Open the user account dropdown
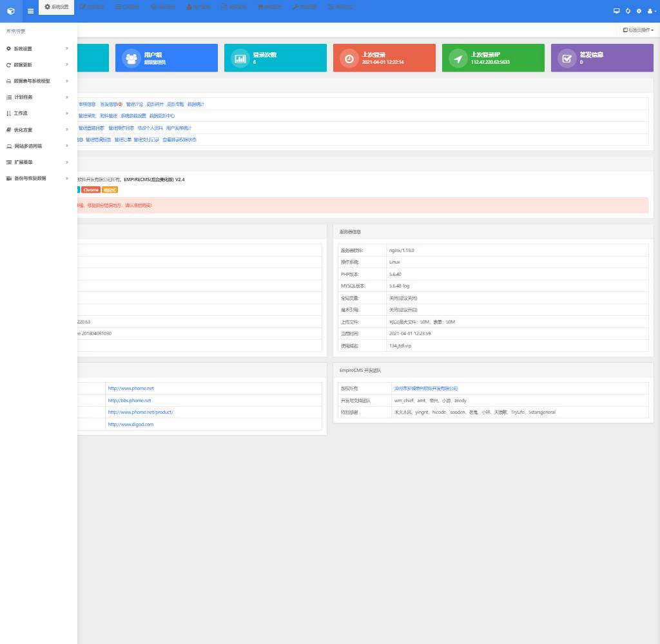 [650, 11]
